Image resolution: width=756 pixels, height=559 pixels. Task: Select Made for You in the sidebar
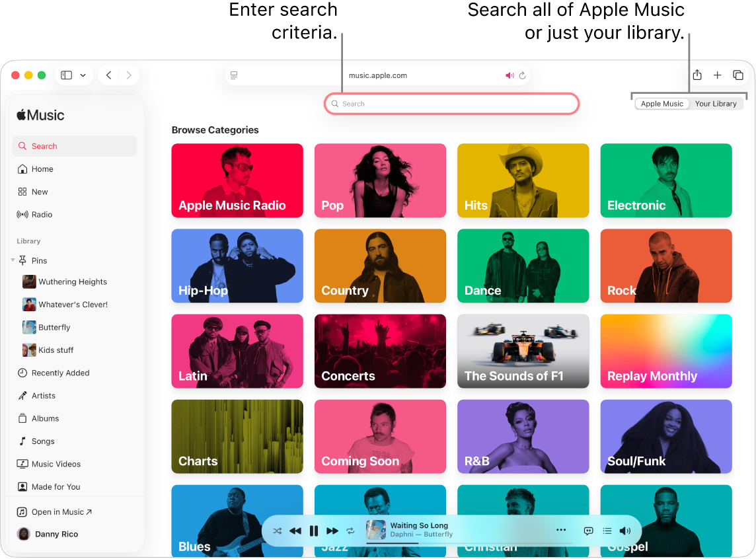54,486
